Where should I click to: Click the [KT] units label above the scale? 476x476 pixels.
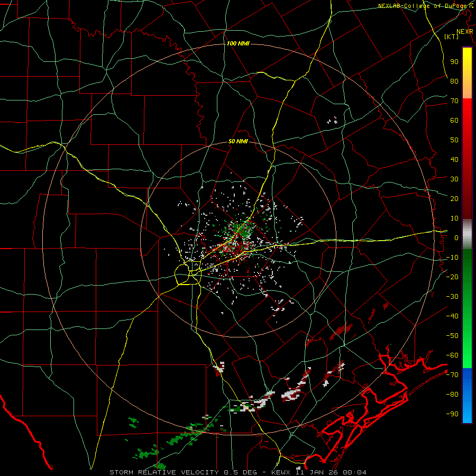[452, 36]
